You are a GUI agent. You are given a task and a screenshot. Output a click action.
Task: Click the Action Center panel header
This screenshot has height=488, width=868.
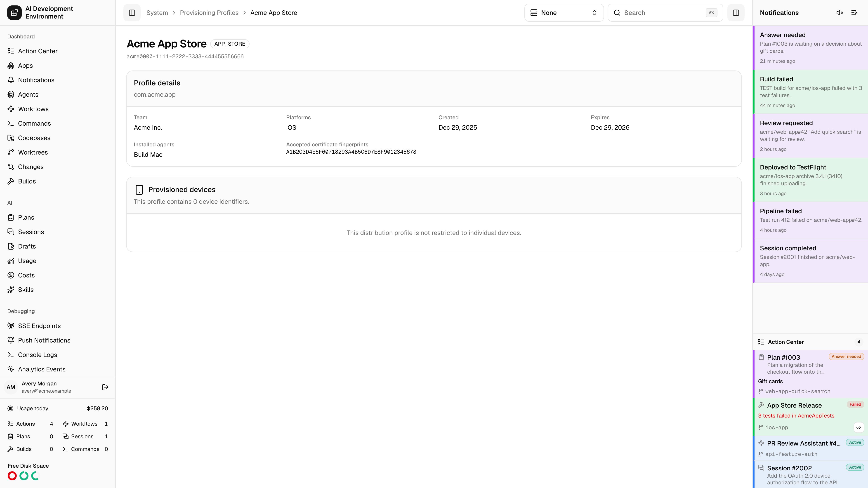click(810, 342)
